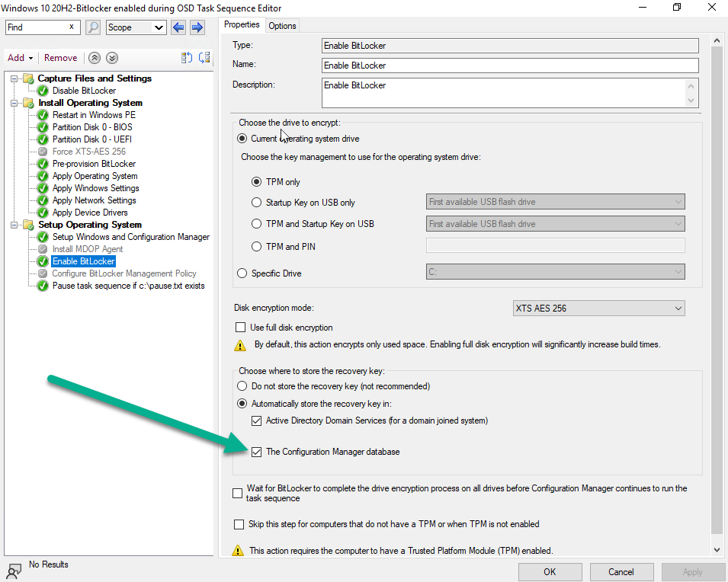Image resolution: width=728 pixels, height=582 pixels.
Task: Click gray icon of Configure BitLocker Management Policy
Action: [x=43, y=273]
